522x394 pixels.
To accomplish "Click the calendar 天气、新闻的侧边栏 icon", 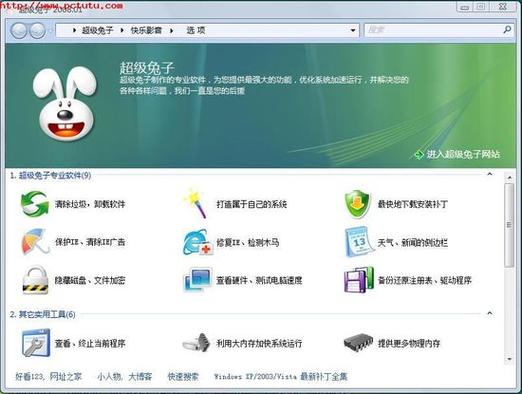I will pyautogui.click(x=359, y=242).
